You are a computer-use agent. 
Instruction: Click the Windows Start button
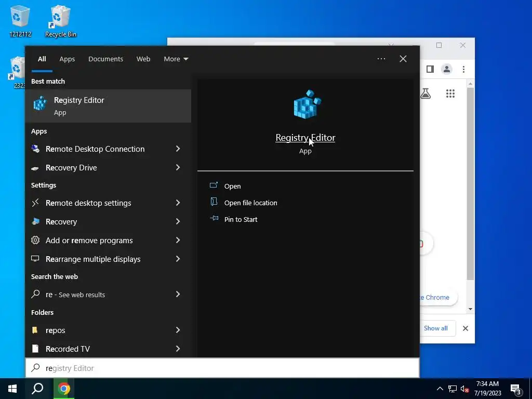point(12,389)
